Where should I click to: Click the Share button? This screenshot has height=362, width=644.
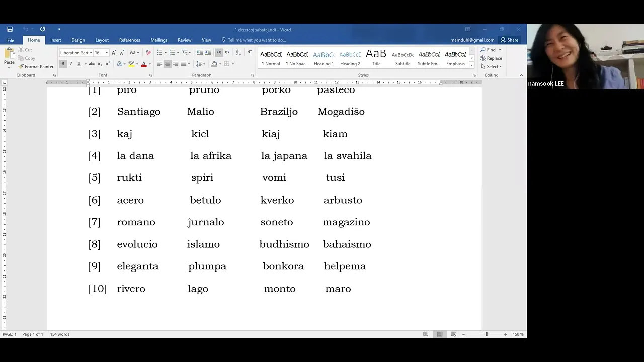click(510, 40)
